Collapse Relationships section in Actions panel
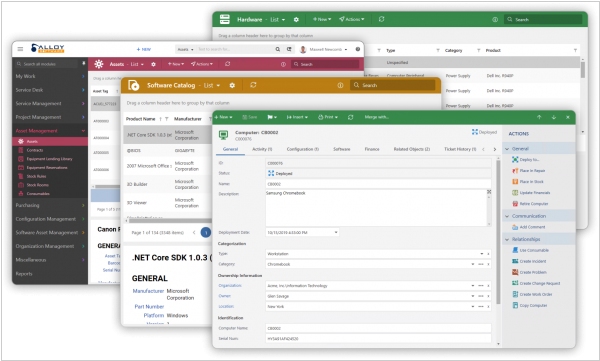The height and width of the screenshot is (361, 600). 507,239
